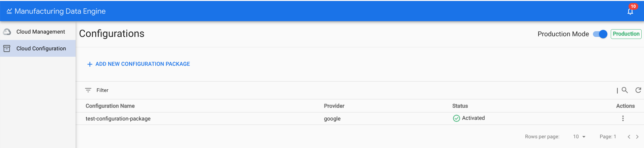Click the Manufacturing Data Engine logo icon
The height and width of the screenshot is (148, 644).
click(9, 11)
